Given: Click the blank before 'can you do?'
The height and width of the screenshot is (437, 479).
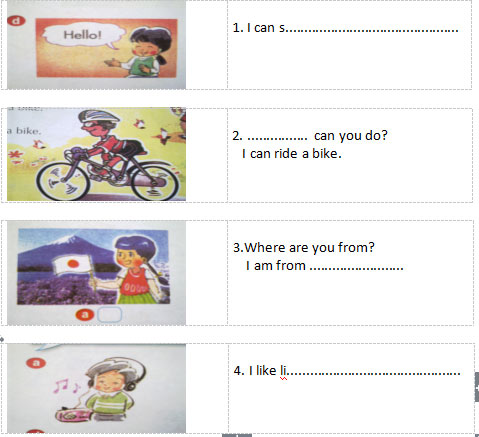Looking at the screenshot, I should (x=277, y=137).
